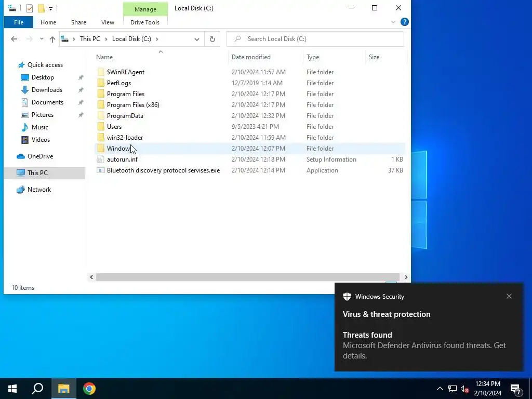Open Documents in the navigation pane

(x=47, y=102)
